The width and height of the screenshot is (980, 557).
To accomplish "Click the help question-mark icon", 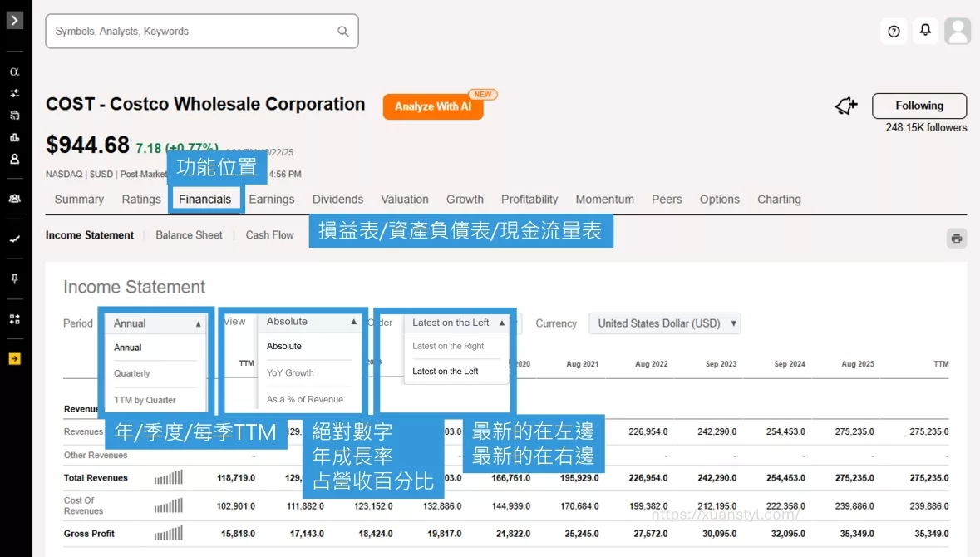I will [893, 31].
